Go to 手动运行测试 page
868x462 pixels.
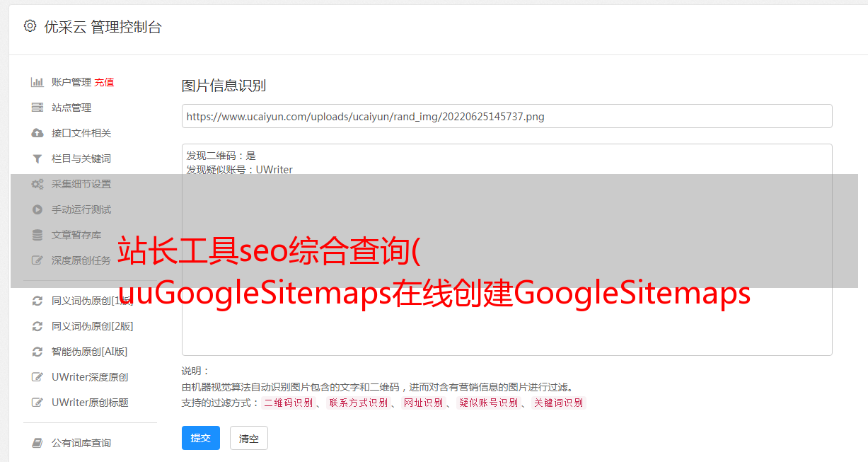[81, 209]
